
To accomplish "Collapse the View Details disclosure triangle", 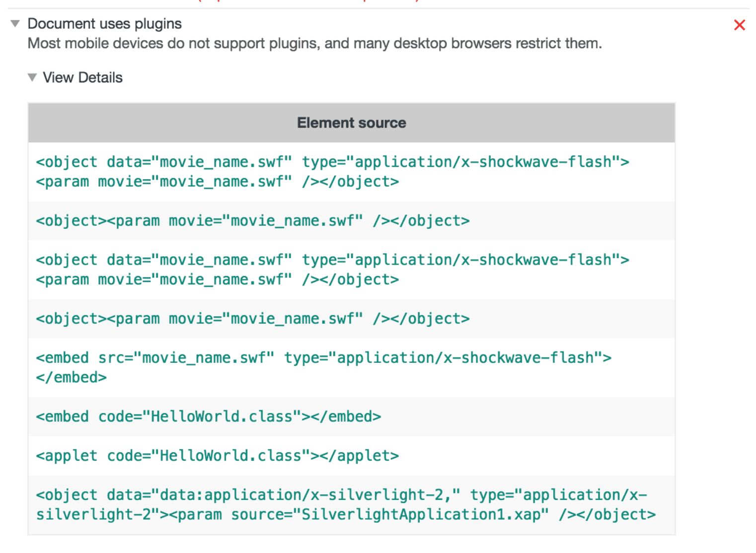I will tap(32, 77).
